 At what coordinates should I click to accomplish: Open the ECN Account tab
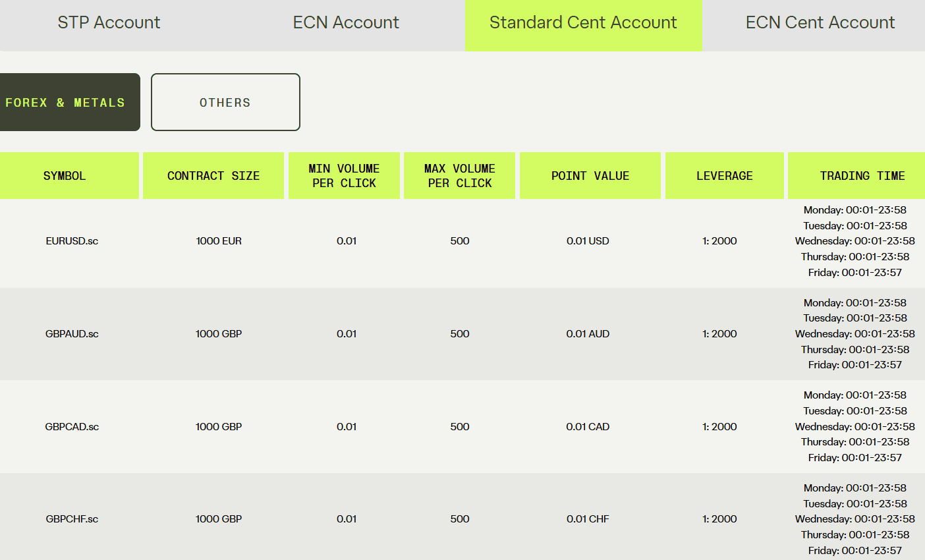coord(346,23)
